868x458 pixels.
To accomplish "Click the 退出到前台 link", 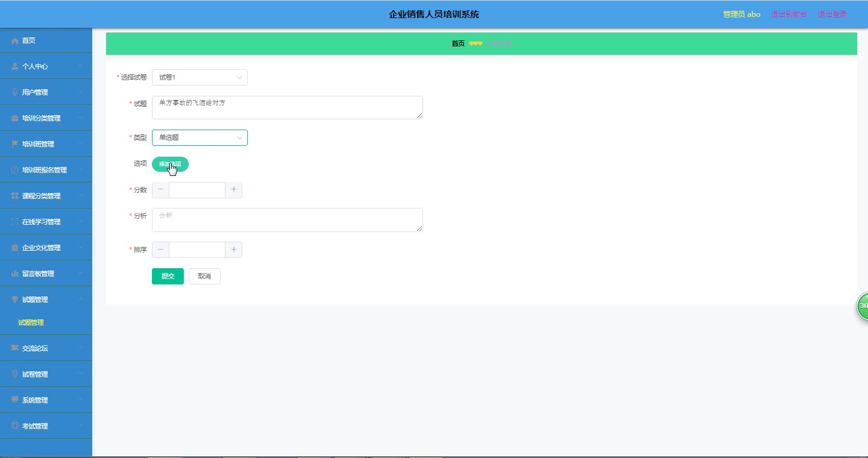I will pos(789,14).
